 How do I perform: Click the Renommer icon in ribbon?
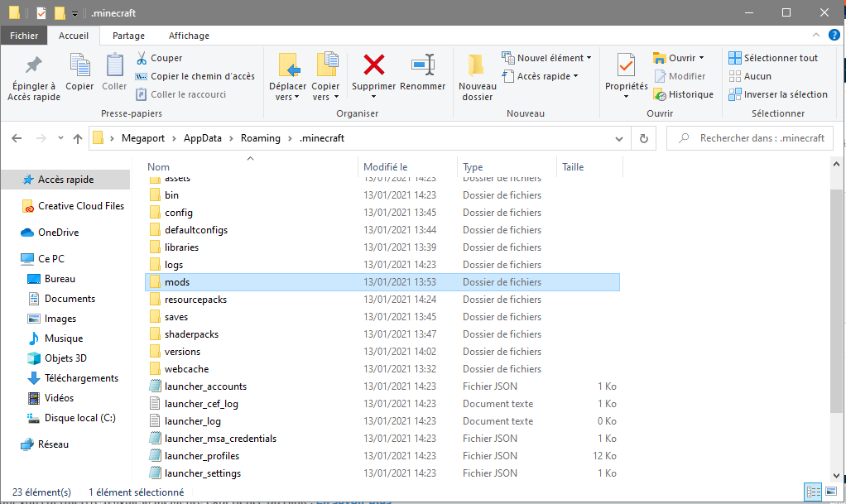422,65
